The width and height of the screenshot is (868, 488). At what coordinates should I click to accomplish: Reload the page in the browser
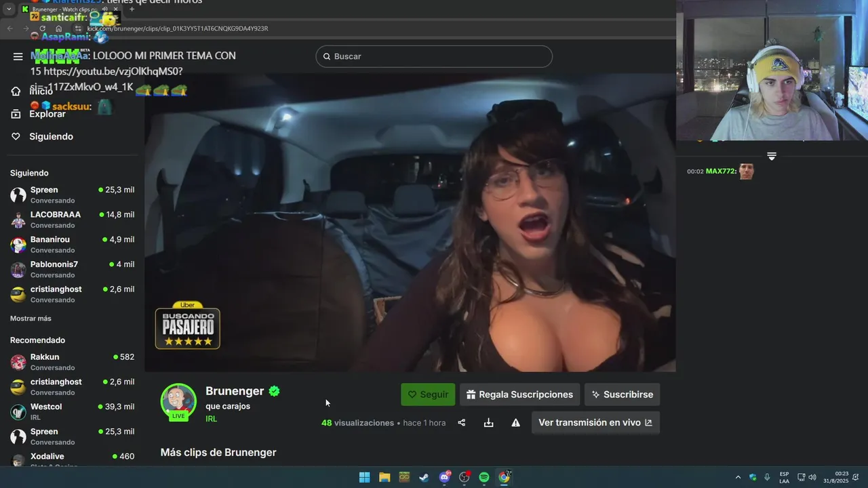point(42,28)
